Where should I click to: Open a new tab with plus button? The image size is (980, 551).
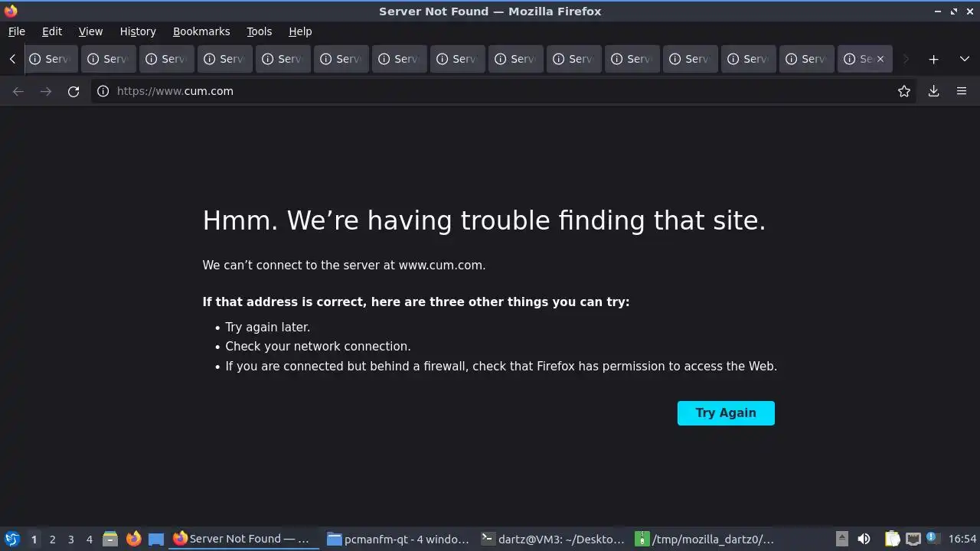click(933, 59)
